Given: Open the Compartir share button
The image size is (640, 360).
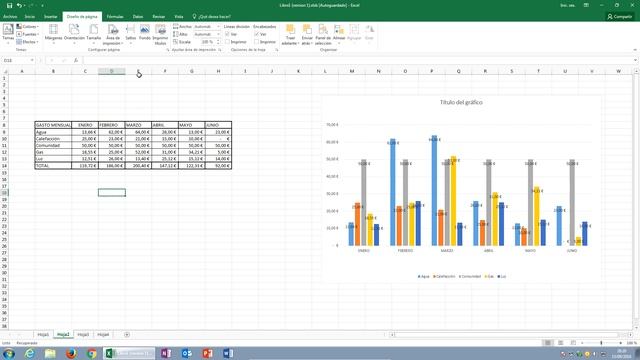Looking at the screenshot, I should pos(620,17).
